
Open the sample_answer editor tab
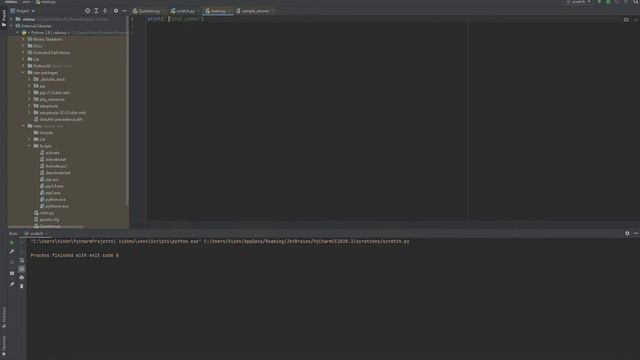[x=255, y=11]
